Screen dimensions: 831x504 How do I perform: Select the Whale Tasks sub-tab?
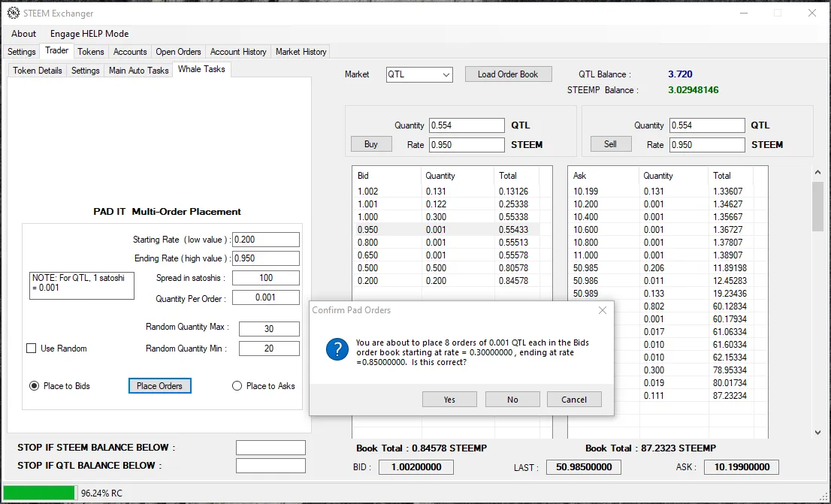coord(201,69)
